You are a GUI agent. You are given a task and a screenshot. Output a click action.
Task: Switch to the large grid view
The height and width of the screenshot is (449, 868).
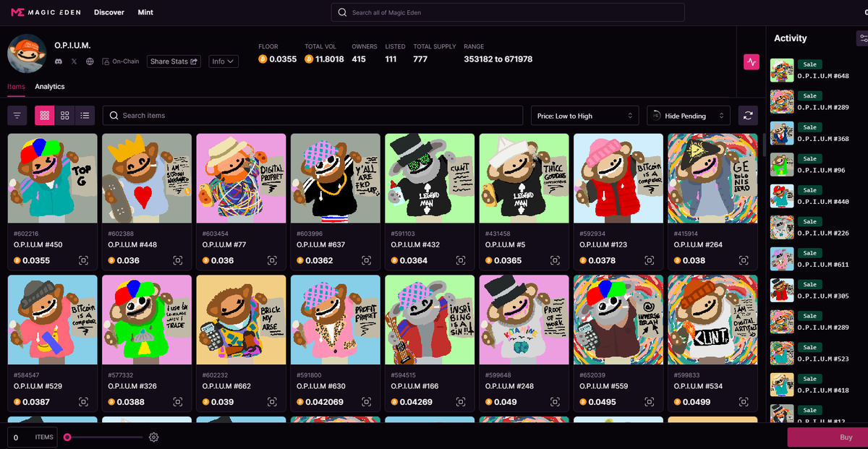pos(65,115)
